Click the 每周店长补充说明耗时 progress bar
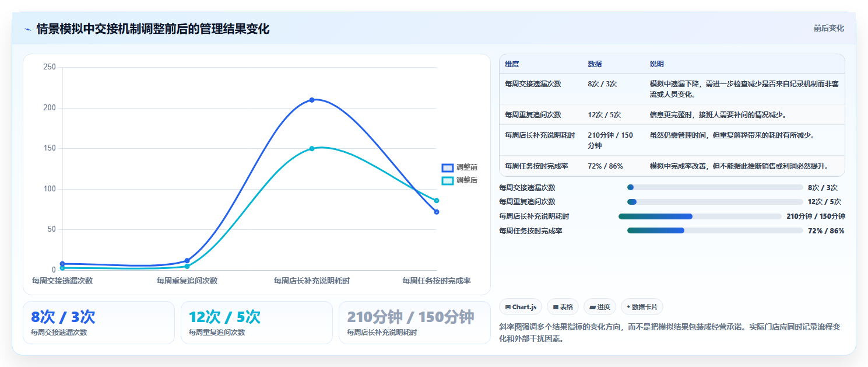868x367 pixels. pos(700,216)
